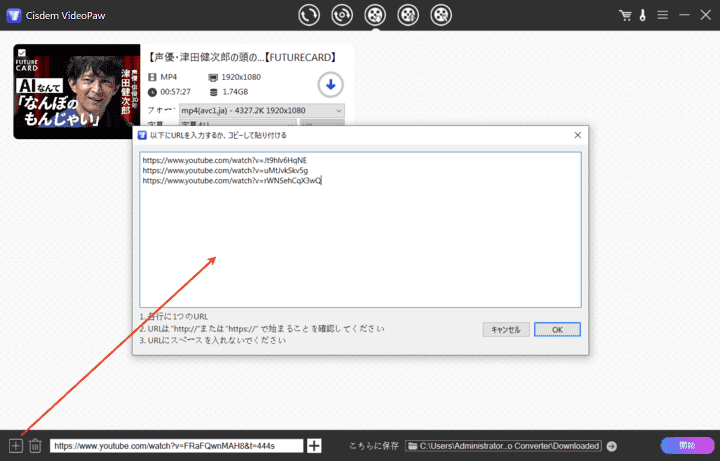Viewport: 720px width, 461px height.
Task: Open the video convert tab icon
Action: coord(309,15)
